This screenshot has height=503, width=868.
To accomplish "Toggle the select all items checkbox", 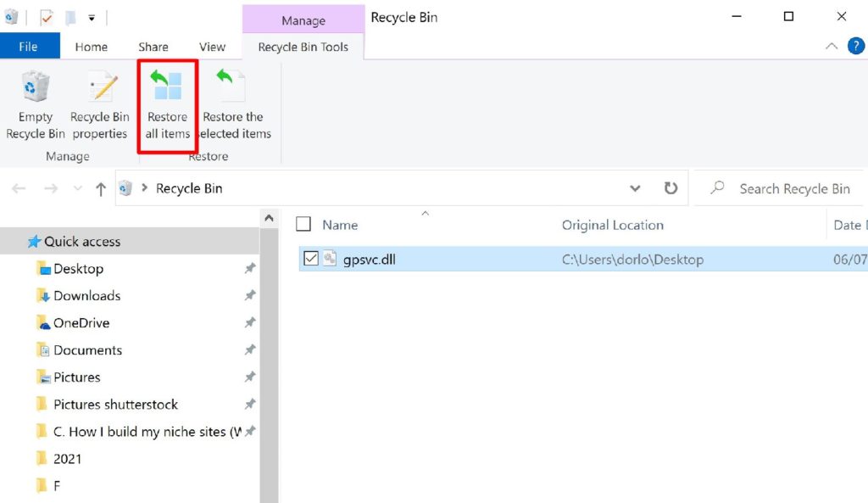I will (x=303, y=225).
